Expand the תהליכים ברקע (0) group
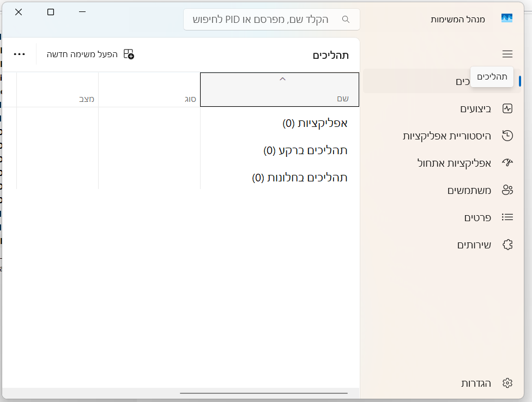532x402 pixels. (x=305, y=150)
